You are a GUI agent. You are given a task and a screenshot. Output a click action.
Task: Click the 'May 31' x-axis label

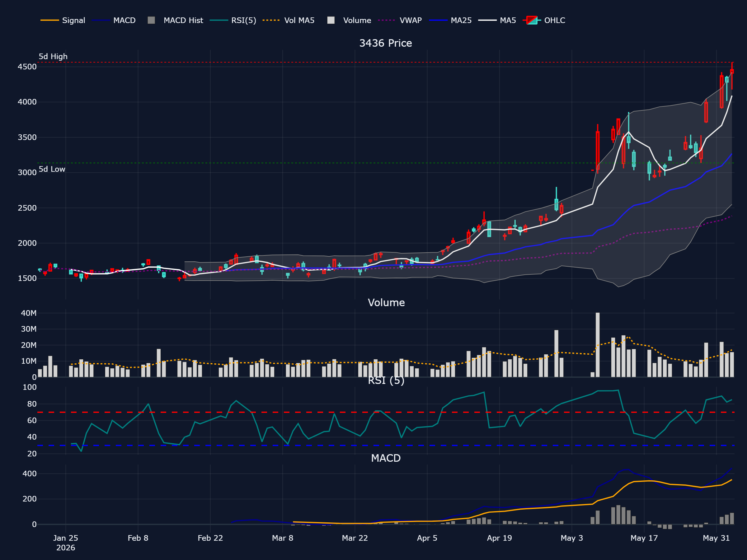(x=716, y=538)
